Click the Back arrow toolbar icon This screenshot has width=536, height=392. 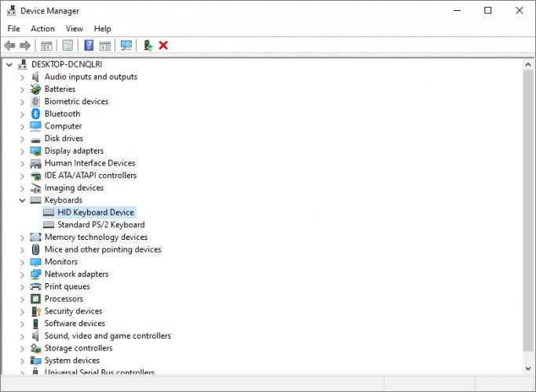tap(9, 45)
